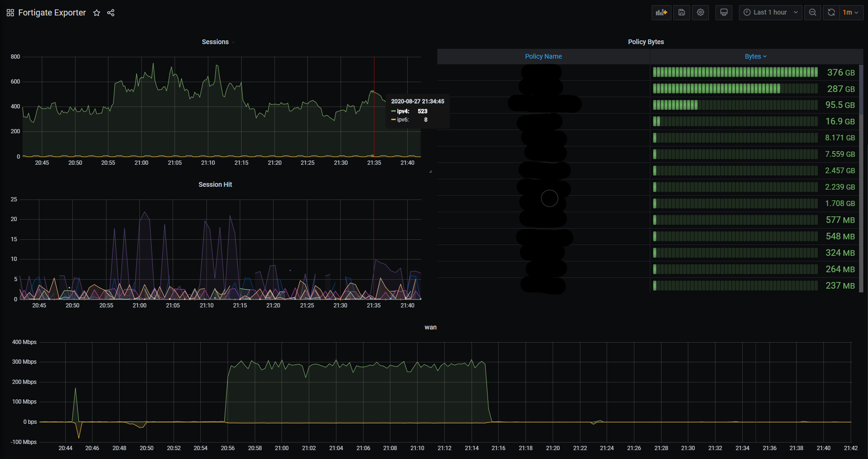Select the 237 MB value

pyautogui.click(x=840, y=286)
